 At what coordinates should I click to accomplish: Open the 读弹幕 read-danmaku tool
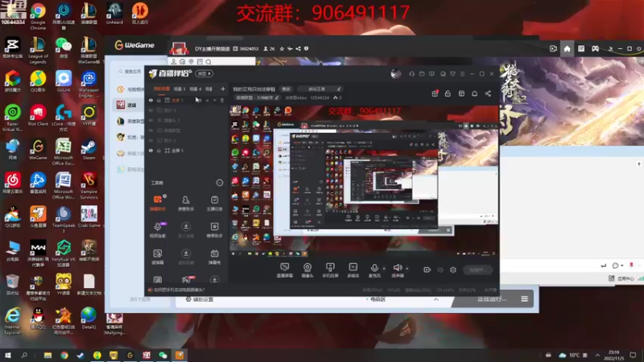click(157, 257)
